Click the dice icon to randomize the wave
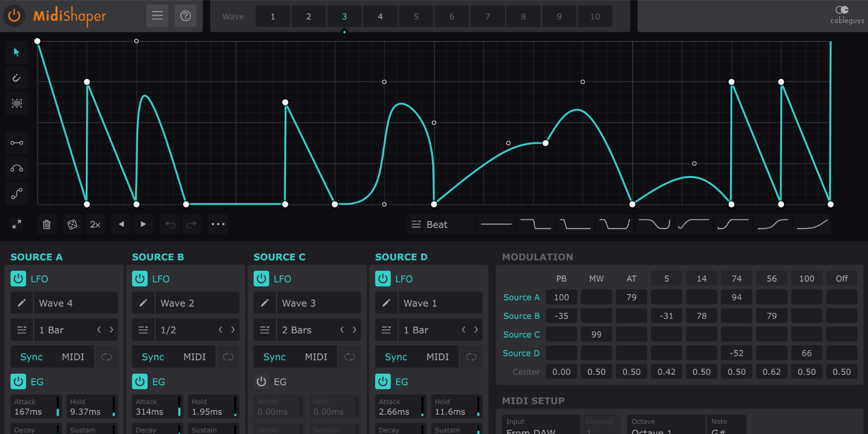868x434 pixels. tap(72, 224)
